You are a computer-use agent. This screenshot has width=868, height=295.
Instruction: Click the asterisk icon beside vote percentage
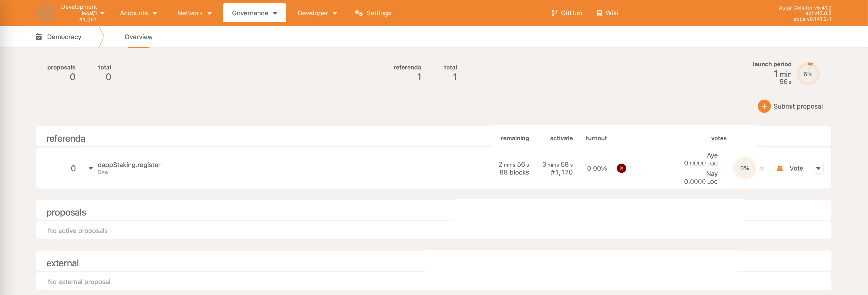[x=762, y=168]
